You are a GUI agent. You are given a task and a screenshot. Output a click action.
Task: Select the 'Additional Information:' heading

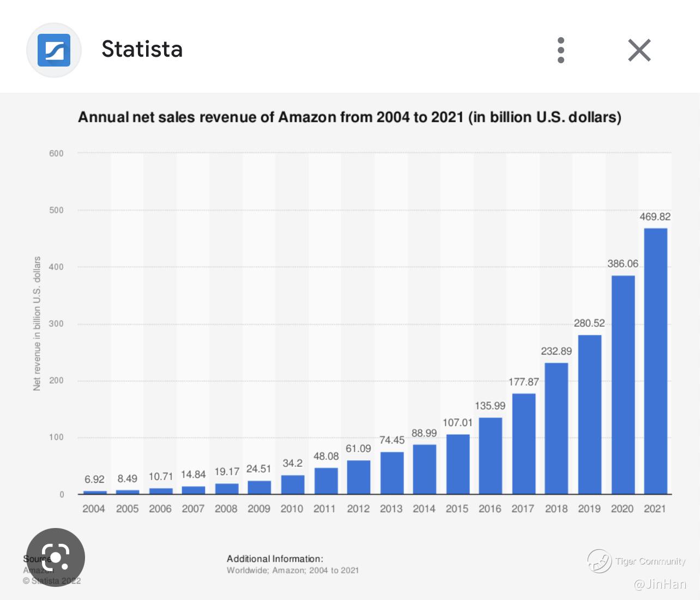pos(275,559)
